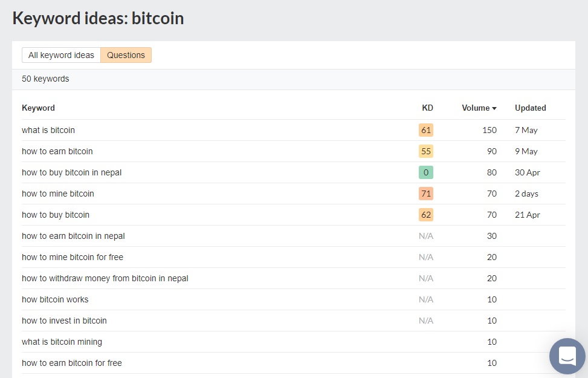Open the chat support bubble icon
Viewport: 588px width, 378px height.
pyautogui.click(x=567, y=356)
